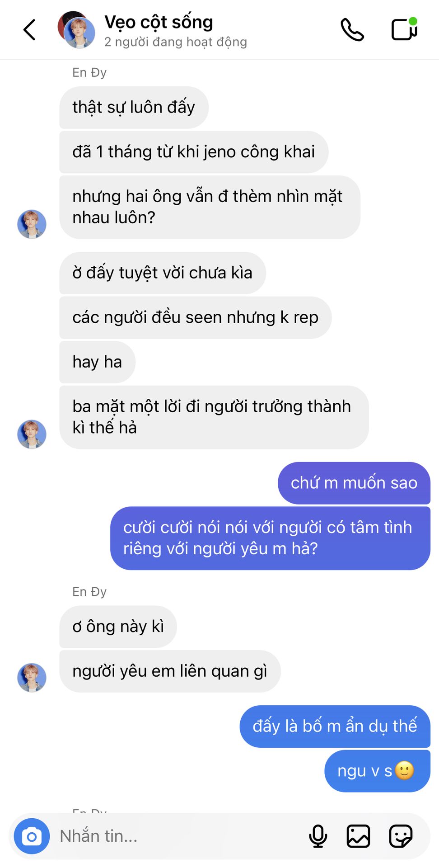Open the sticker picker icon
Image resolution: width=439 pixels, height=868 pixels.
[x=401, y=836]
